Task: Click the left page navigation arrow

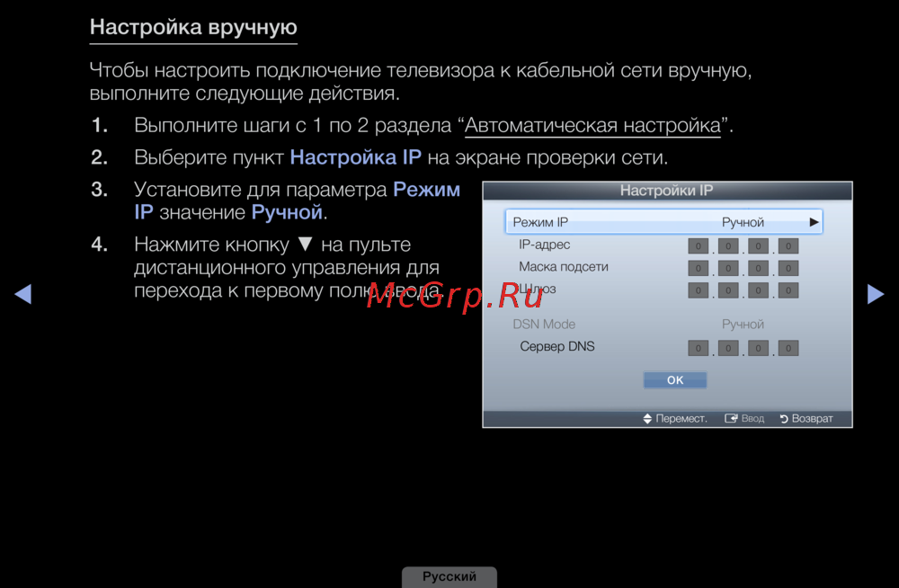Action: click(23, 294)
